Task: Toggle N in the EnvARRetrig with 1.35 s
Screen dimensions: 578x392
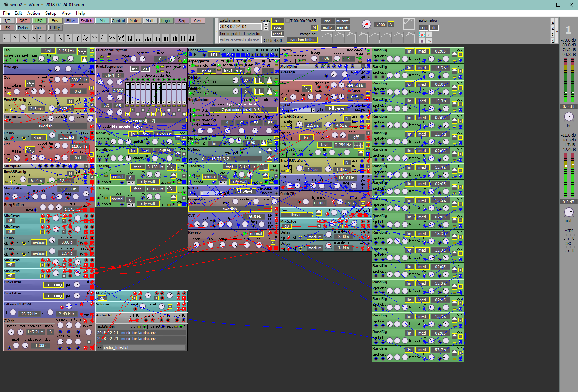Action: coord(347,162)
